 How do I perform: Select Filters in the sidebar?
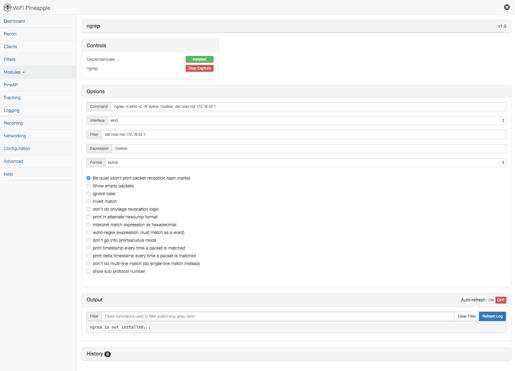pyautogui.click(x=9, y=59)
